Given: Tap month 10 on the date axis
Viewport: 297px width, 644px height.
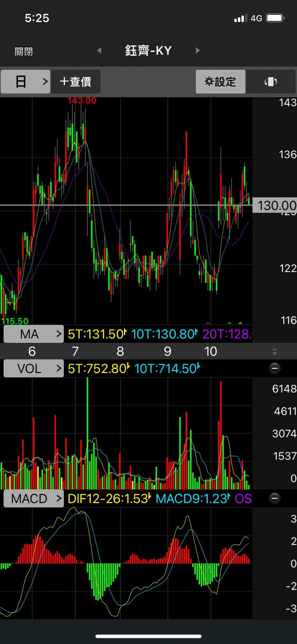Looking at the screenshot, I should (x=211, y=351).
